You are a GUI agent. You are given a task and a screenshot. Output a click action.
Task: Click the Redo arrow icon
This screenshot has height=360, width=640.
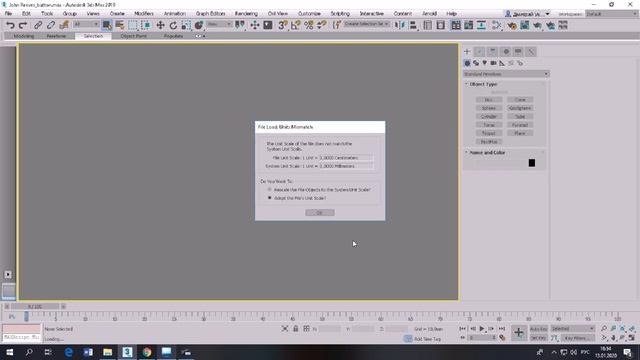click(23, 25)
